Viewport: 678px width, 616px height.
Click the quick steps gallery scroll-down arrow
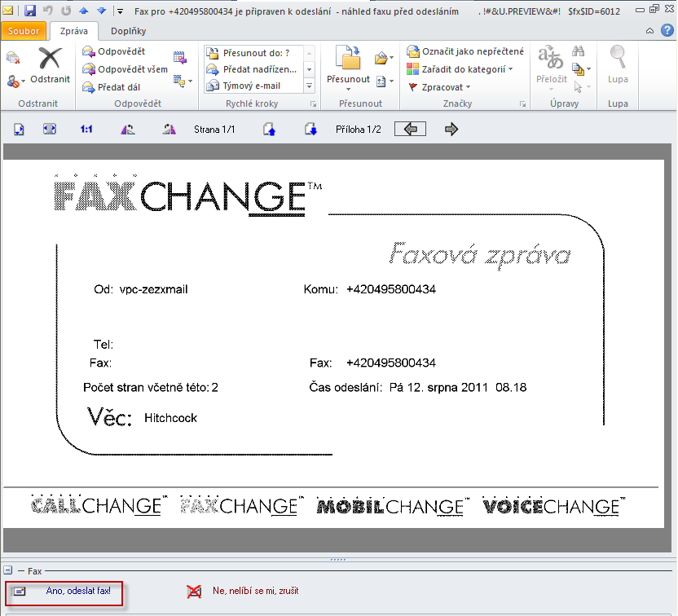click(x=309, y=69)
